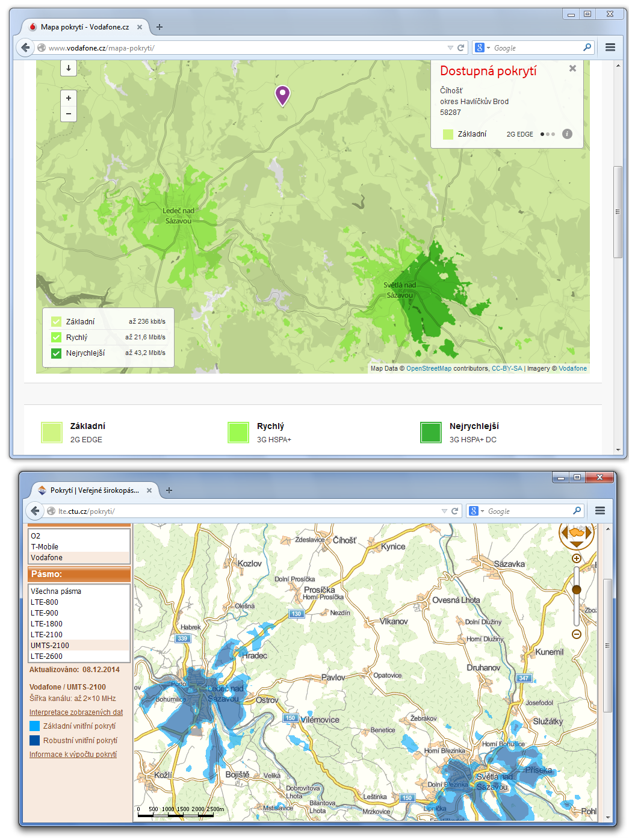The width and height of the screenshot is (629, 840).
Task: Reload the Vodafone coverage page
Action: [x=461, y=48]
